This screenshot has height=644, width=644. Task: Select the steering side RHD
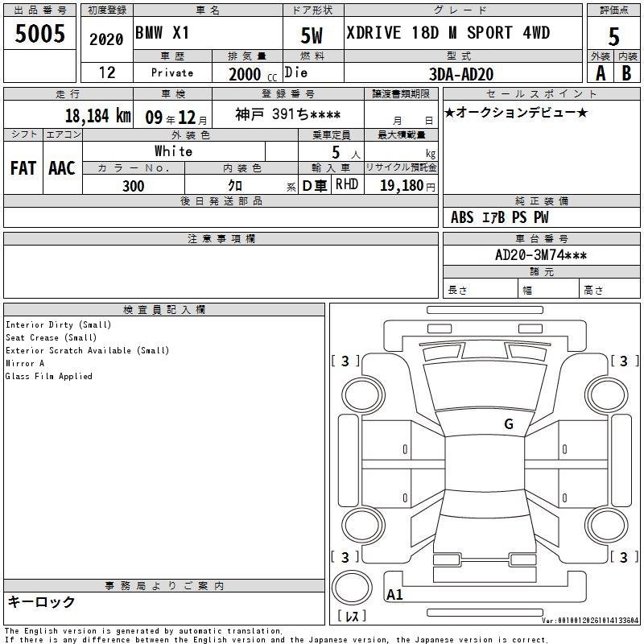[x=347, y=184]
